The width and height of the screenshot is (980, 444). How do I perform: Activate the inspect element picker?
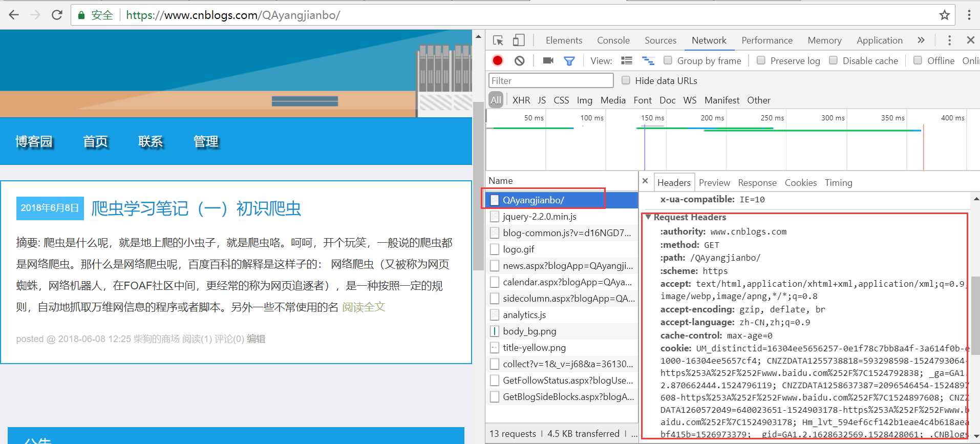[x=498, y=40]
